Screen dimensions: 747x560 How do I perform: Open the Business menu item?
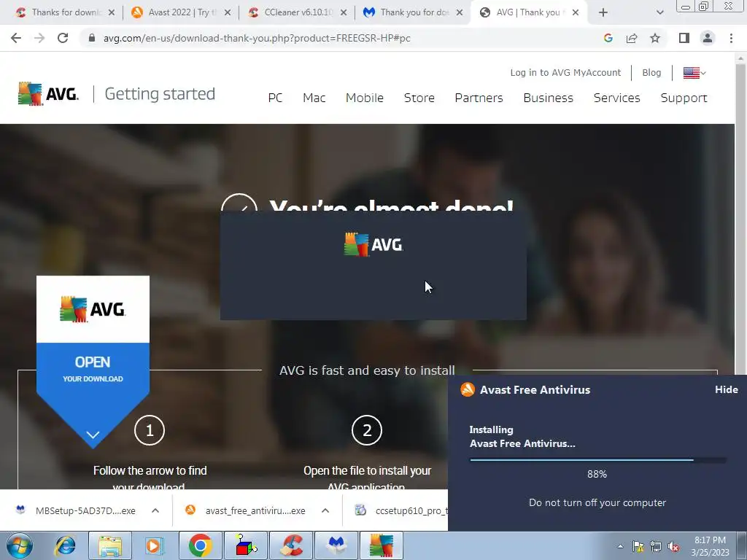(549, 98)
